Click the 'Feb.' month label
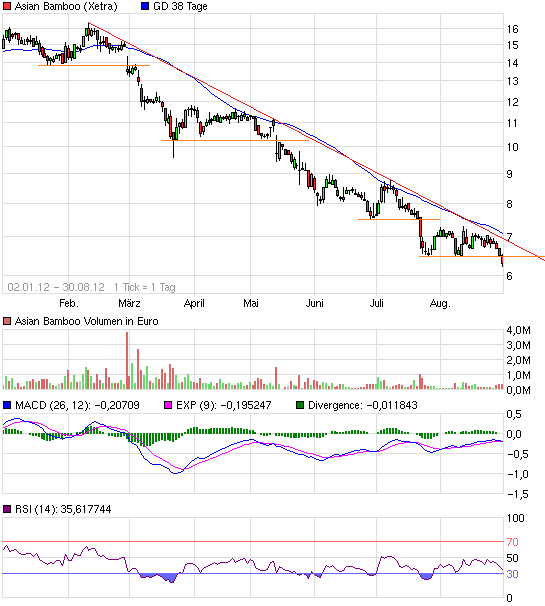This screenshot has height=606, width=545. tap(69, 303)
